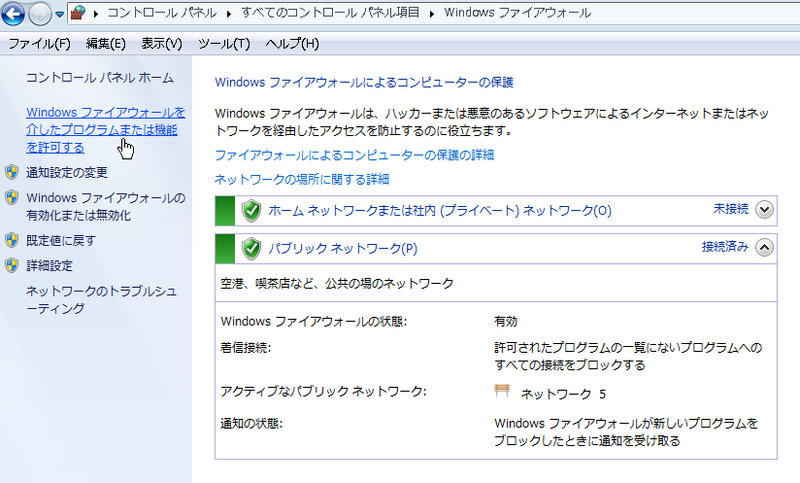Open 既定値に戻す
The width and height of the screenshot is (800, 483).
pos(61,241)
